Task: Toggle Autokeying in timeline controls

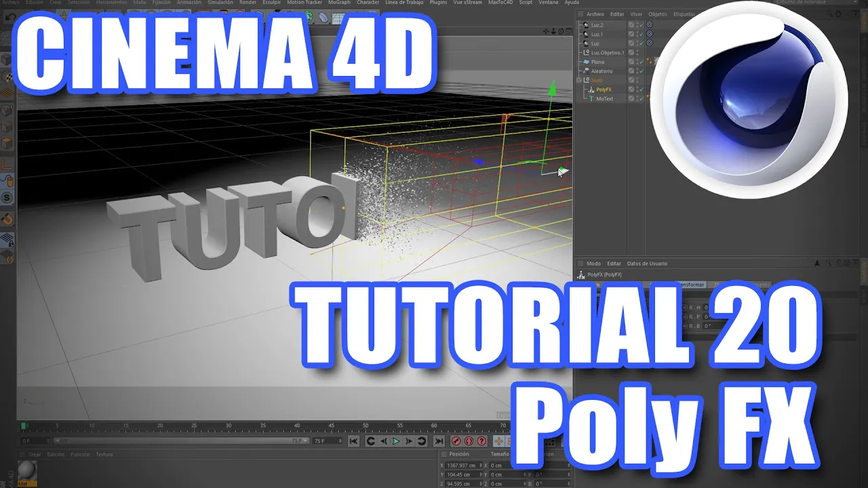Action: tap(469, 441)
